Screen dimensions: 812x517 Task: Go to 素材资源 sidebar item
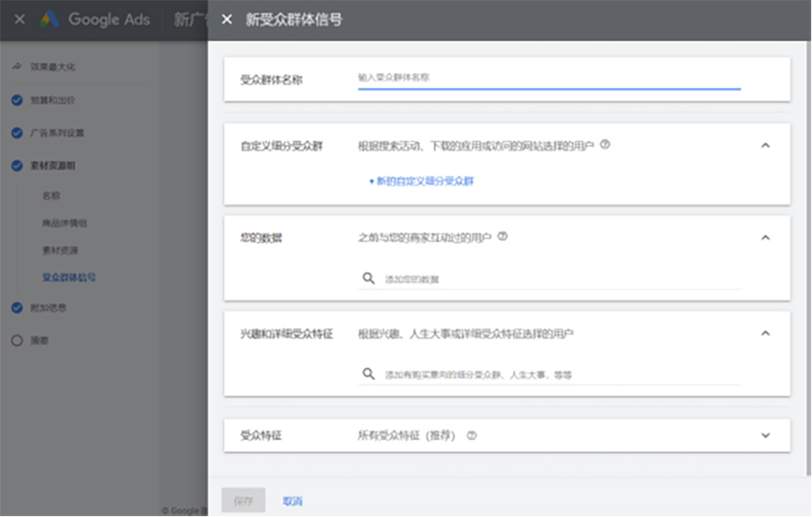(x=60, y=250)
